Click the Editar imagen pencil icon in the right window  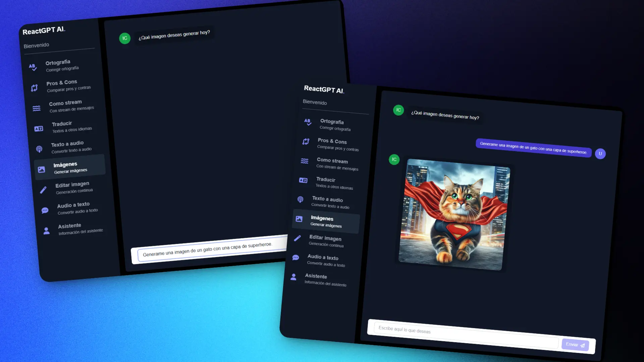pyautogui.click(x=297, y=238)
